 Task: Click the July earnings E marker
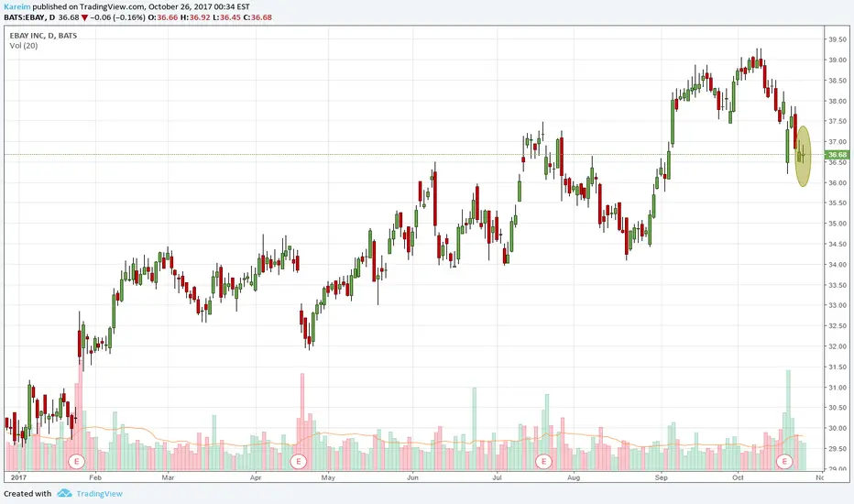543,462
